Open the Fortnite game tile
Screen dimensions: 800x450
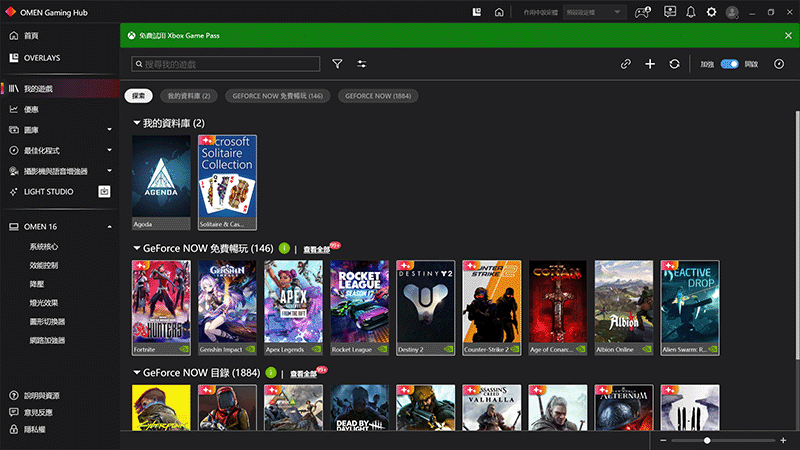click(161, 308)
